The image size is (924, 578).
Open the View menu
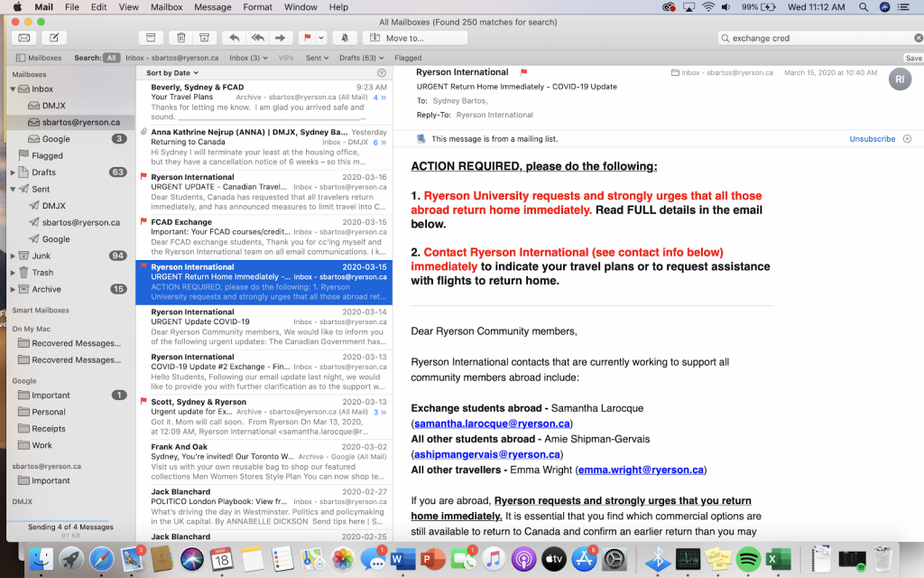tap(128, 7)
